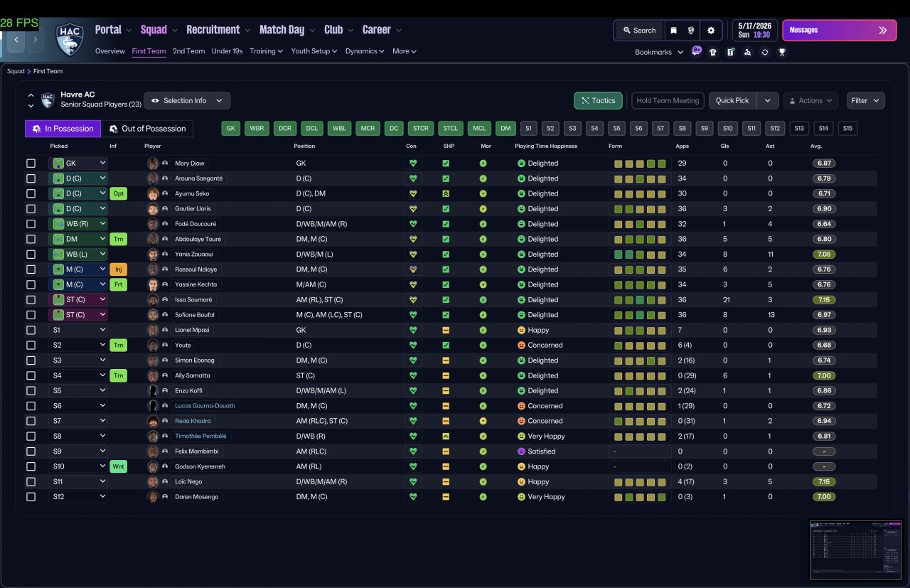910x588 pixels.
Task: Click Mory Diaw's condition heart icon
Action: [x=412, y=164]
